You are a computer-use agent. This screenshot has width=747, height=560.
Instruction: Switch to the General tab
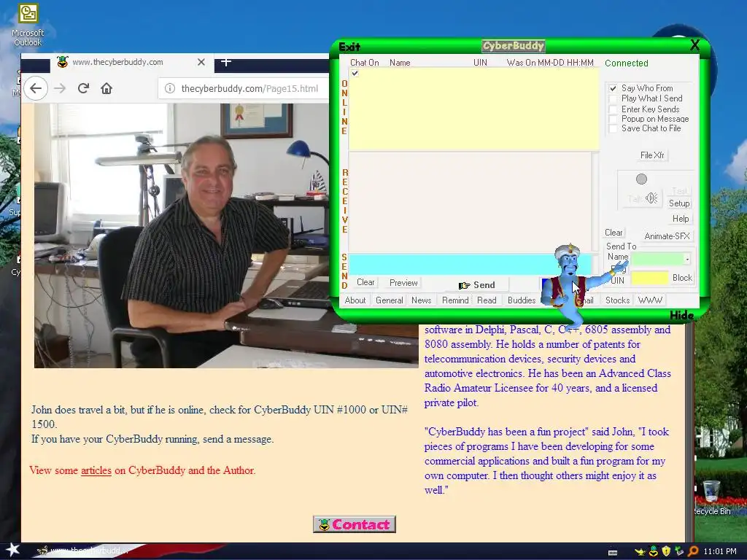click(x=390, y=300)
